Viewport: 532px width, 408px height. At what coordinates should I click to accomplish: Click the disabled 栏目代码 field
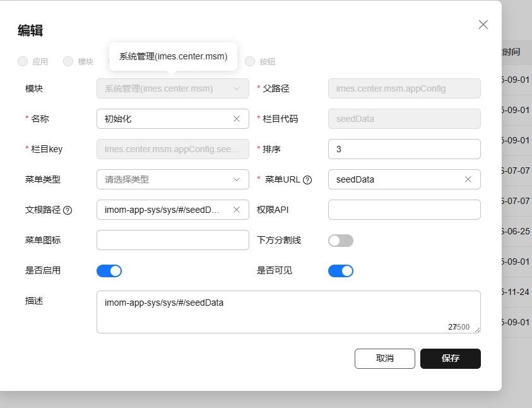tap(405, 119)
